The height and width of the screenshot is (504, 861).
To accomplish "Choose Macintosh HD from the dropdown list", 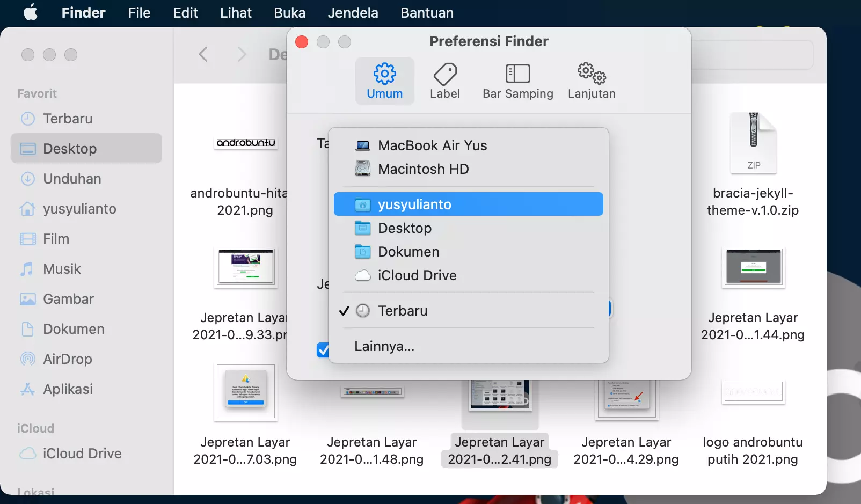I will coord(424,169).
